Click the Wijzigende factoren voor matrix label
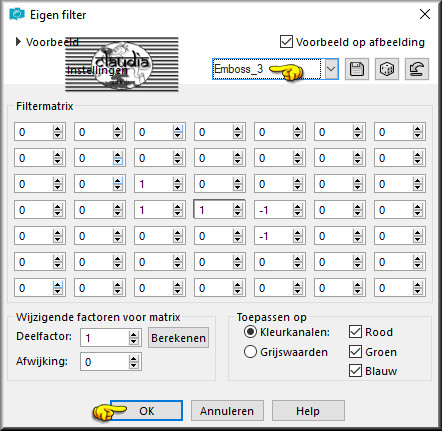This screenshot has width=442, height=431. (98, 317)
